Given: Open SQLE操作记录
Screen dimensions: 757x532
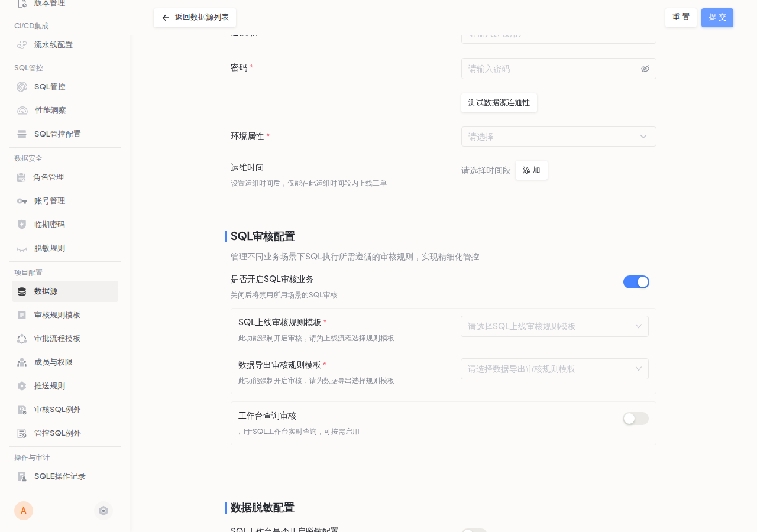Looking at the screenshot, I should click(60, 476).
